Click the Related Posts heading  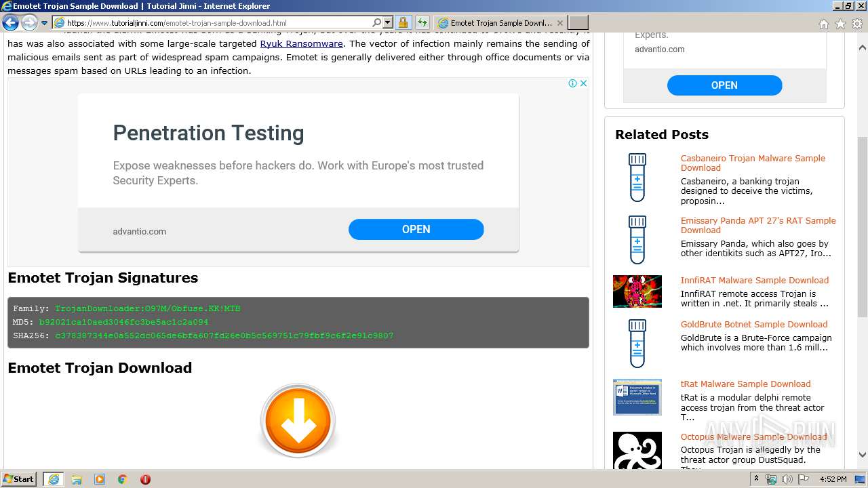click(x=662, y=134)
